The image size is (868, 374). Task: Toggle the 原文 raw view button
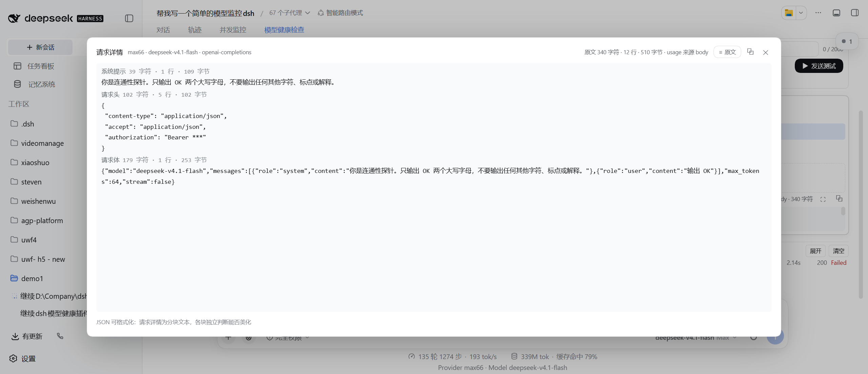(727, 52)
